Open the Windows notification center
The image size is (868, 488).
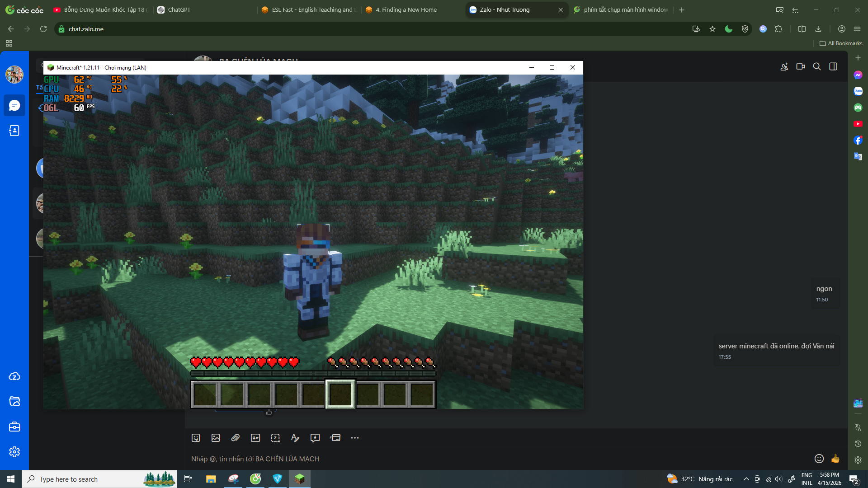(x=854, y=479)
